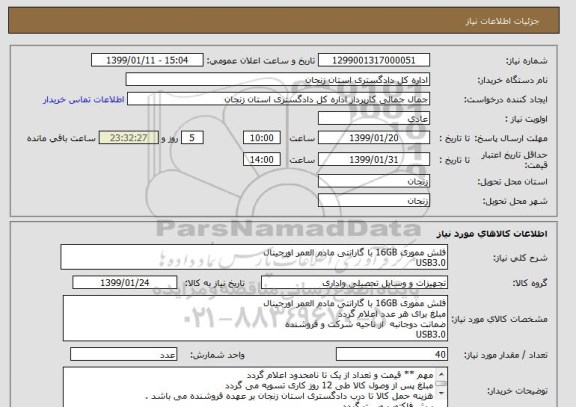Click the validity time field 14:00

[x=262, y=159]
